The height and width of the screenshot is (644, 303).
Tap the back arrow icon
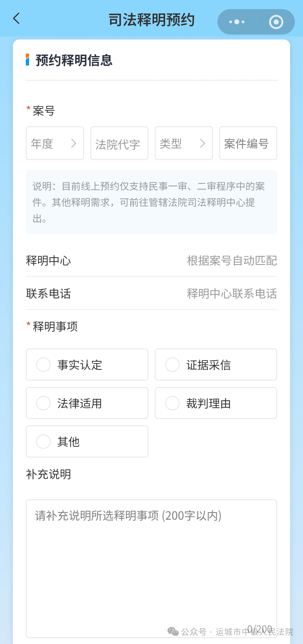16,19
